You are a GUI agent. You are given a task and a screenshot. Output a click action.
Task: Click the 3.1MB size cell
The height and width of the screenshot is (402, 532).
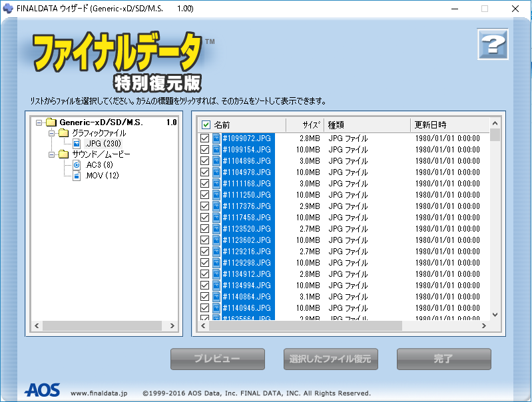[310, 296]
